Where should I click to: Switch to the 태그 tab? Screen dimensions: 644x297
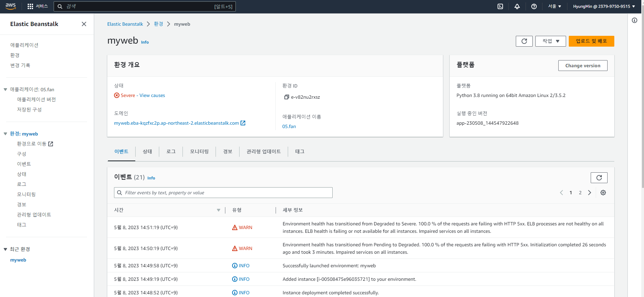[x=300, y=152]
